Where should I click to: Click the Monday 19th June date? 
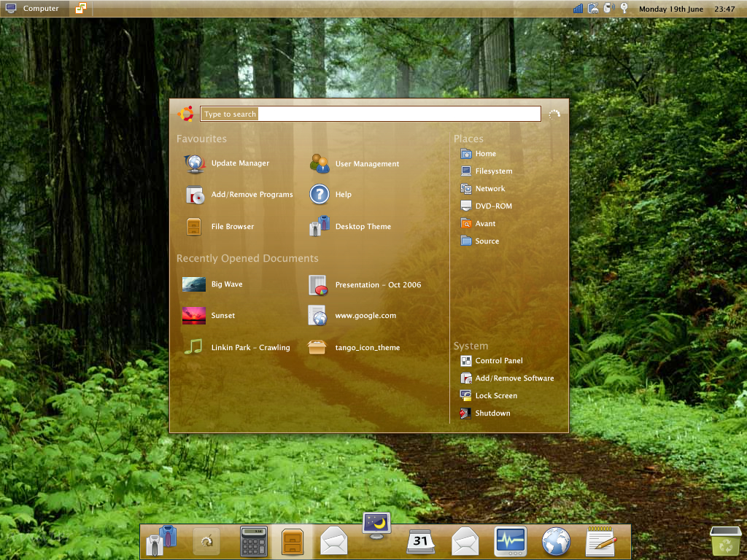pos(671,9)
